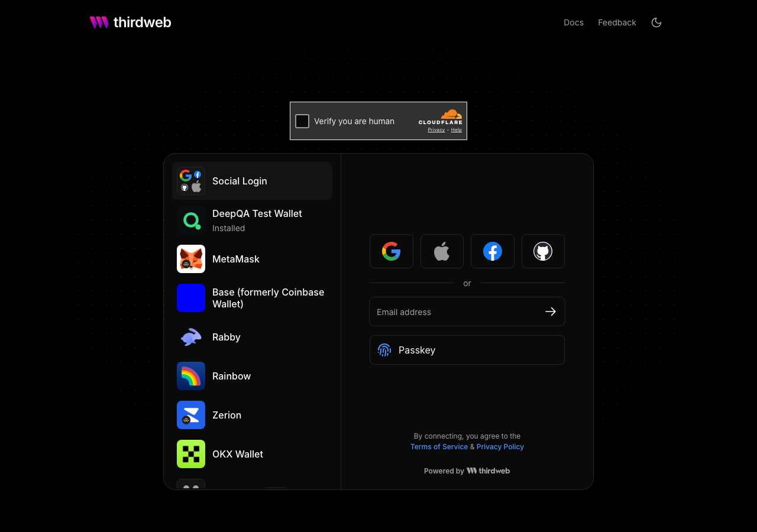This screenshot has height=532, width=757.
Task: Choose Rainbow wallet
Action: pos(252,376)
